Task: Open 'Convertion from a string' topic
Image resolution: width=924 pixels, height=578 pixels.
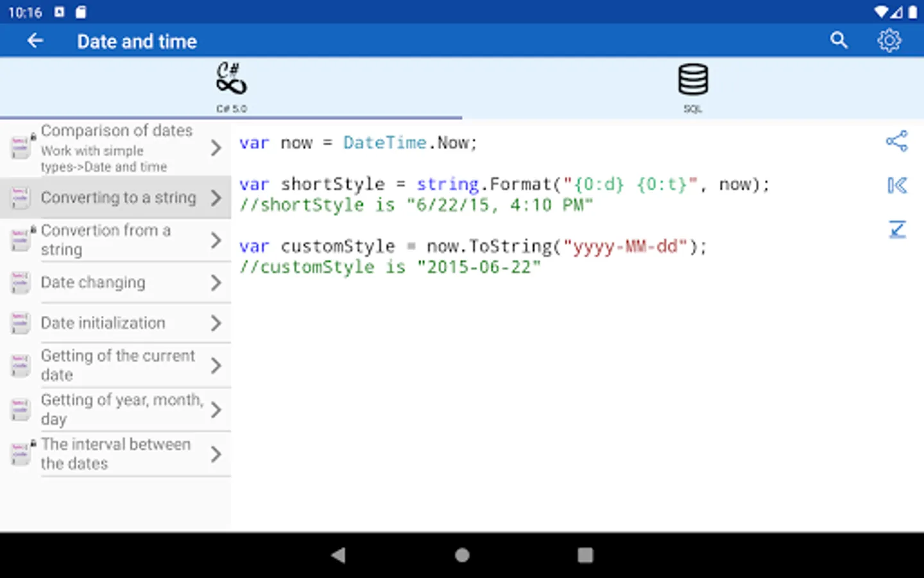Action: point(106,240)
